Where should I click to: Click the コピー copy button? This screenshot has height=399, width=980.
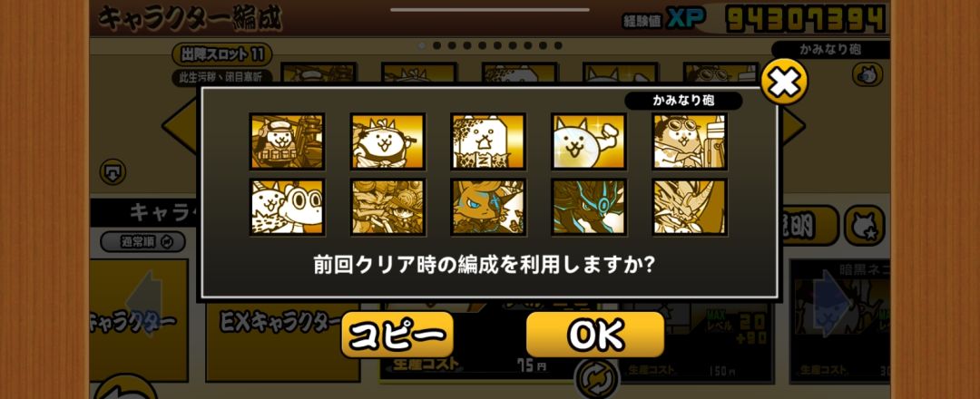[397, 335]
